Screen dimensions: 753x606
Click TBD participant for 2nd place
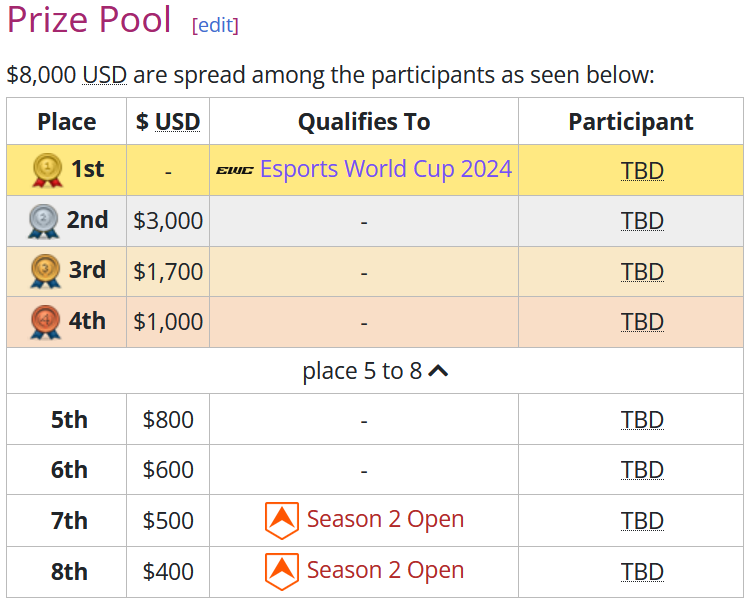click(x=642, y=221)
